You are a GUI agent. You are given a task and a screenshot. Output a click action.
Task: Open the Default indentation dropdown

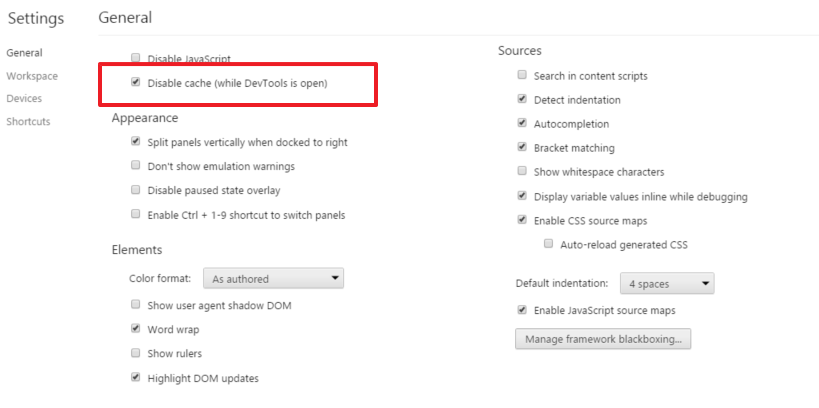(x=667, y=284)
